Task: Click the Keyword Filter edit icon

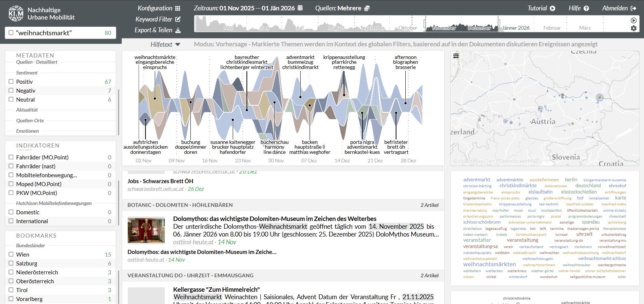Action: 178,19
